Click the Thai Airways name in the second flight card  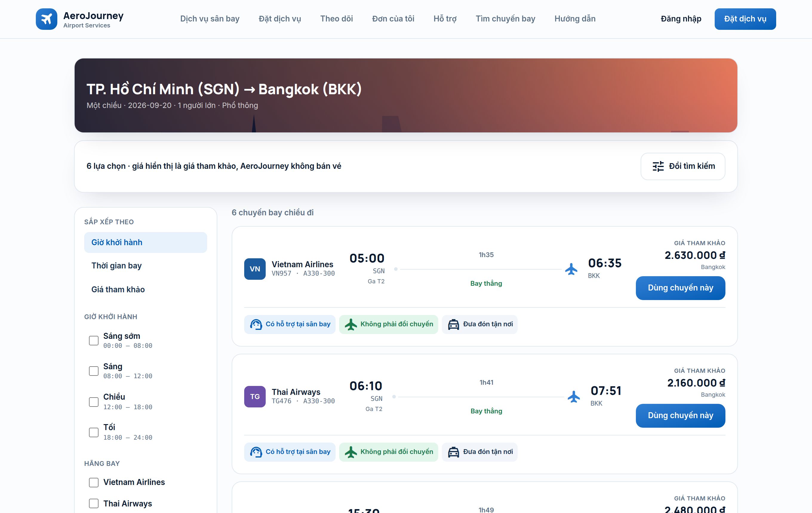(296, 392)
